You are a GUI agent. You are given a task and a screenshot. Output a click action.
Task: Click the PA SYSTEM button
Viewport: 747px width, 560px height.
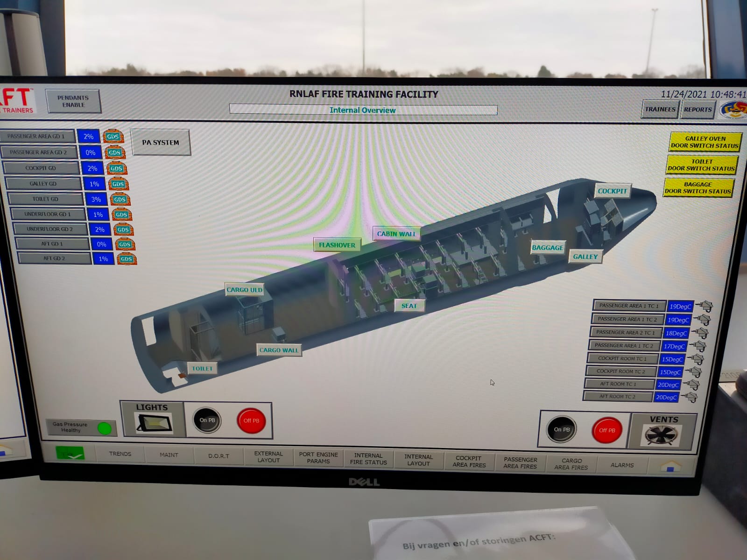(160, 142)
